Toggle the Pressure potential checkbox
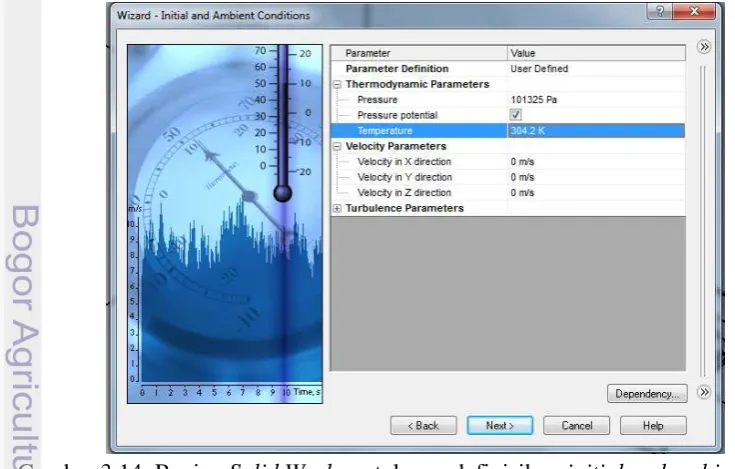This screenshot has width=735, height=469. [516, 115]
